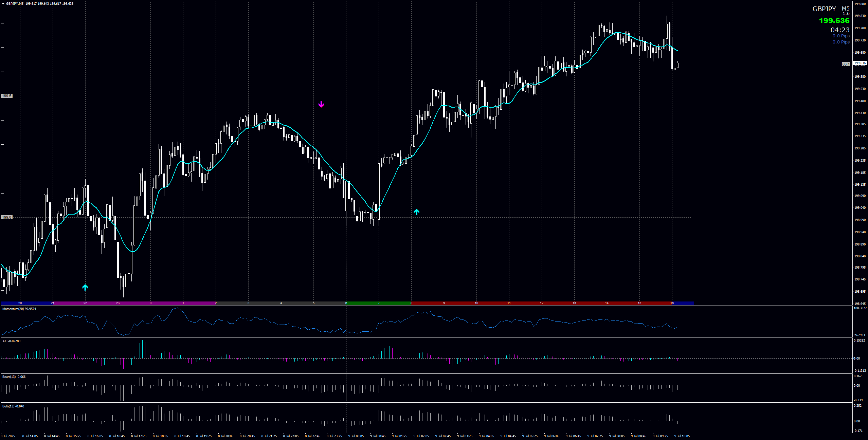Click the current price marker 199.636 on axis
The width and height of the screenshot is (868, 440).
[x=860, y=63]
